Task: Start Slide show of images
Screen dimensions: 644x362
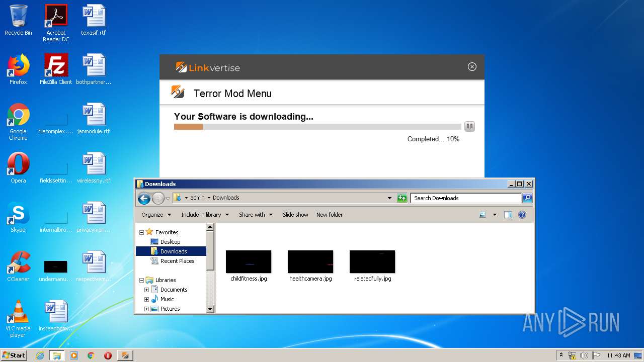Action: (295, 215)
